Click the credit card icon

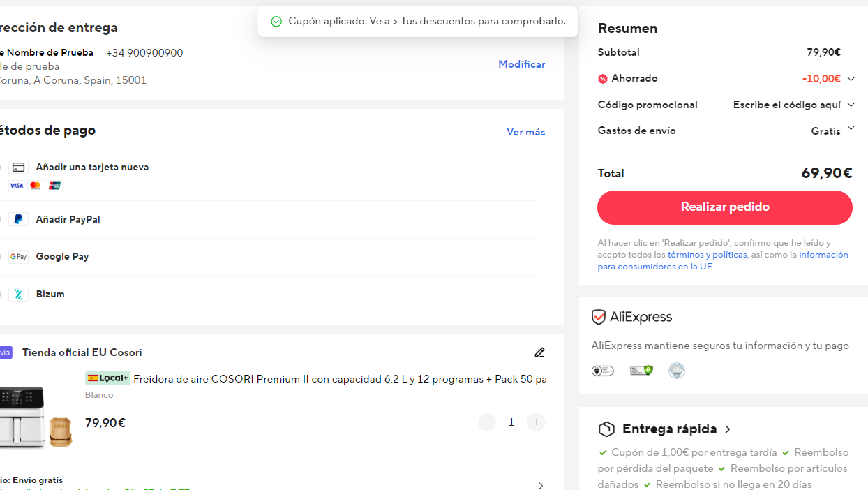coord(19,167)
